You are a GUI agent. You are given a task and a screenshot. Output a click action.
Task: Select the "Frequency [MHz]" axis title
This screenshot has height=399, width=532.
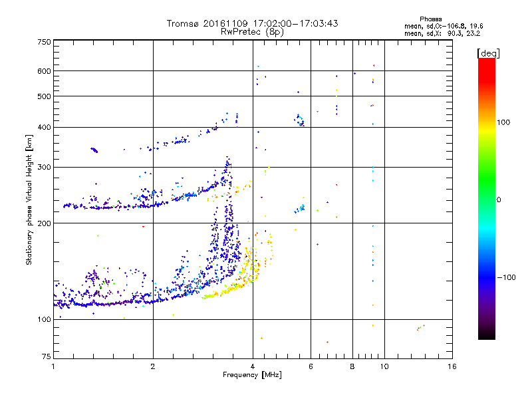pyautogui.click(x=252, y=375)
